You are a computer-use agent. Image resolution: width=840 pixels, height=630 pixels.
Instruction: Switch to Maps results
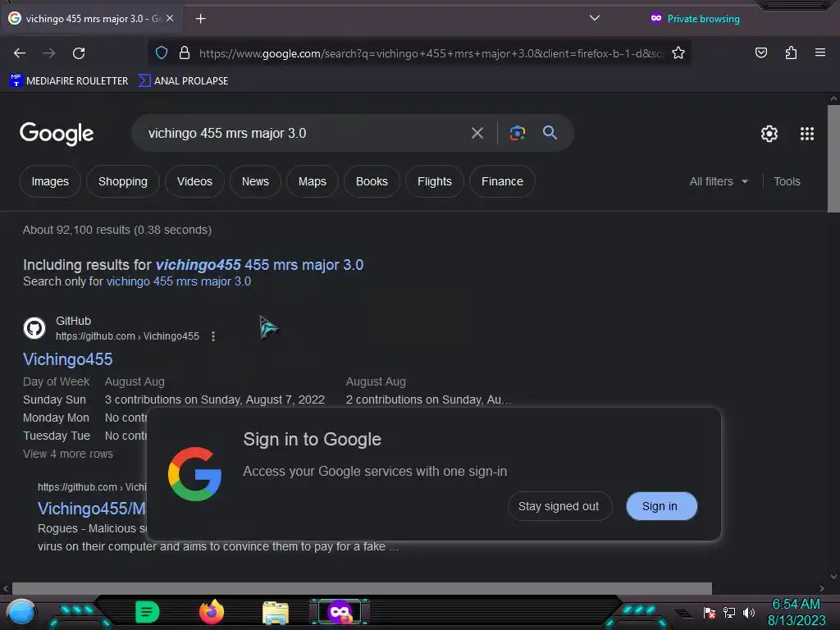click(313, 181)
